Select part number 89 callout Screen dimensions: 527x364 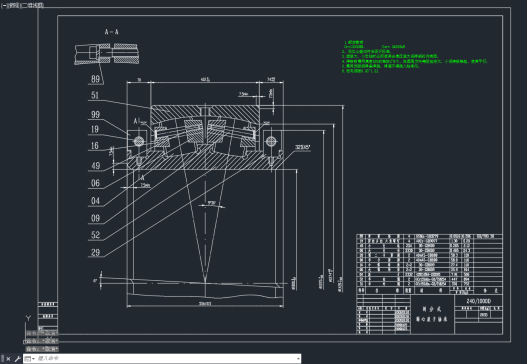coord(95,79)
